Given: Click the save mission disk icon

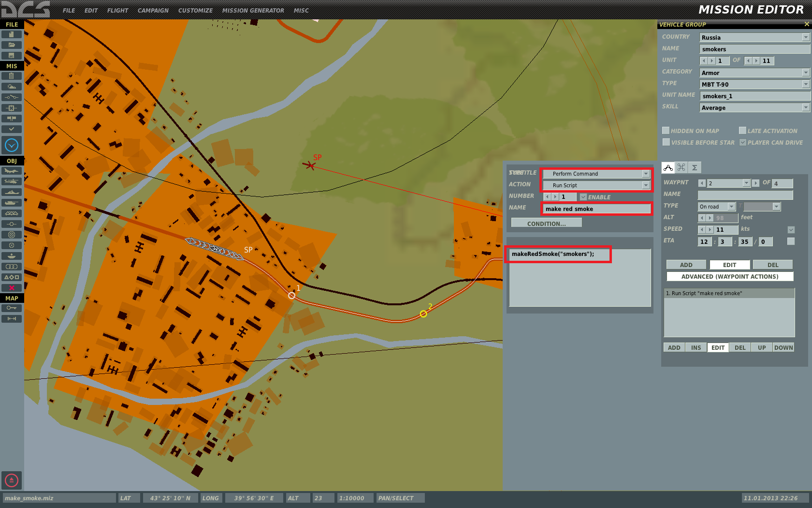Looking at the screenshot, I should (x=12, y=56).
